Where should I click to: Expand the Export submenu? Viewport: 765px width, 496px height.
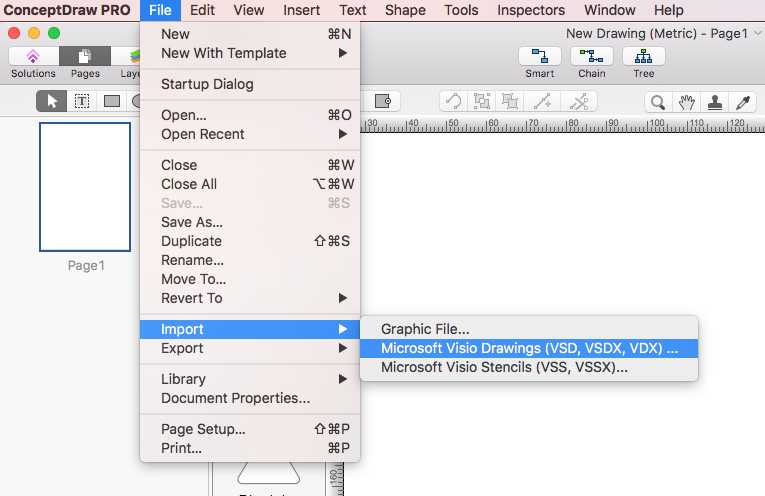click(250, 348)
